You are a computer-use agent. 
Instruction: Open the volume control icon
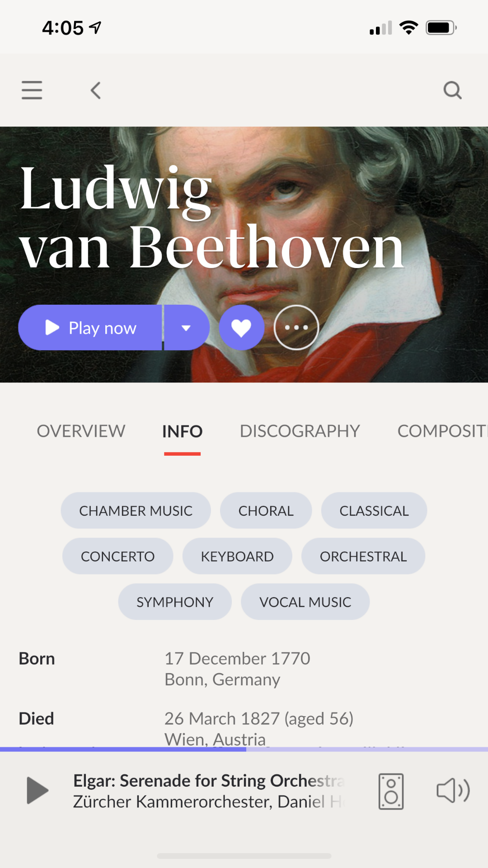453,791
